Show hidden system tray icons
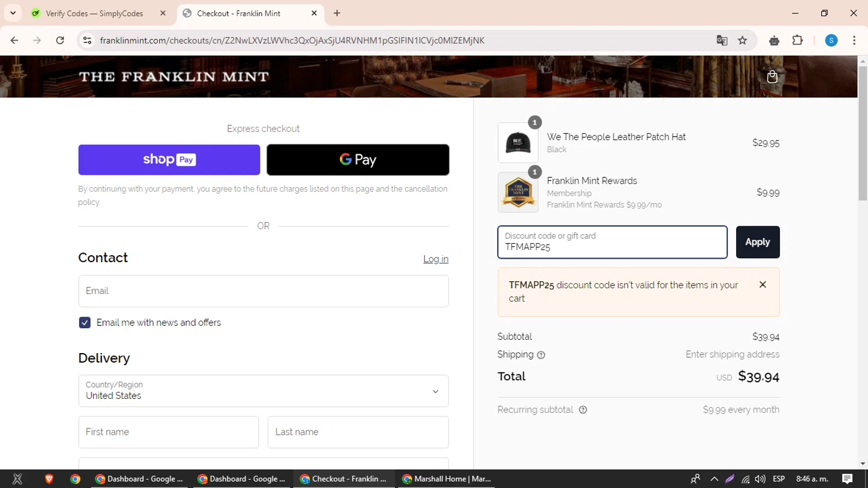Screen dimensions: 868x488 pos(714,479)
